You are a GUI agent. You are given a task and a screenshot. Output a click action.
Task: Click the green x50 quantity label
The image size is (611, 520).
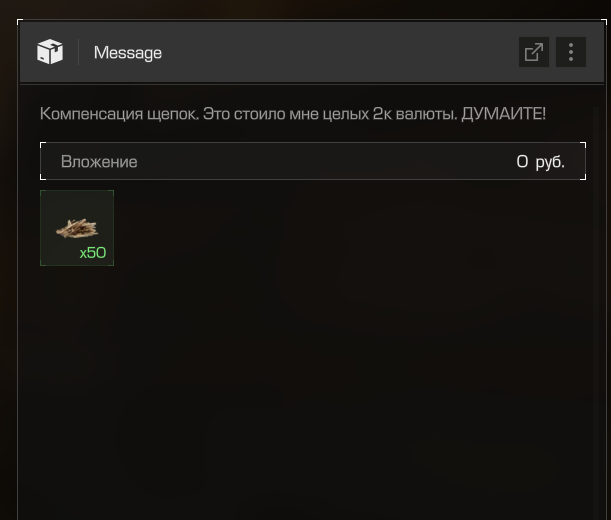pyautogui.click(x=93, y=253)
